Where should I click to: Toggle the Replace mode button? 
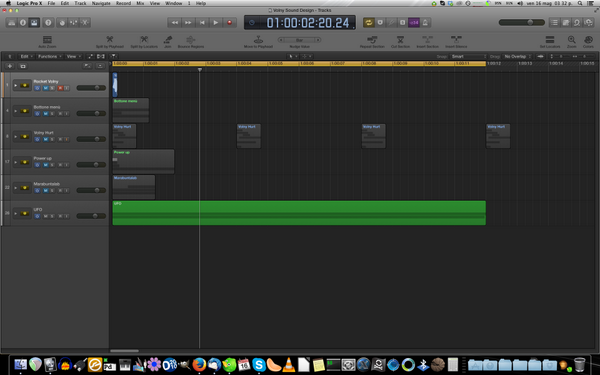[x=380, y=23]
